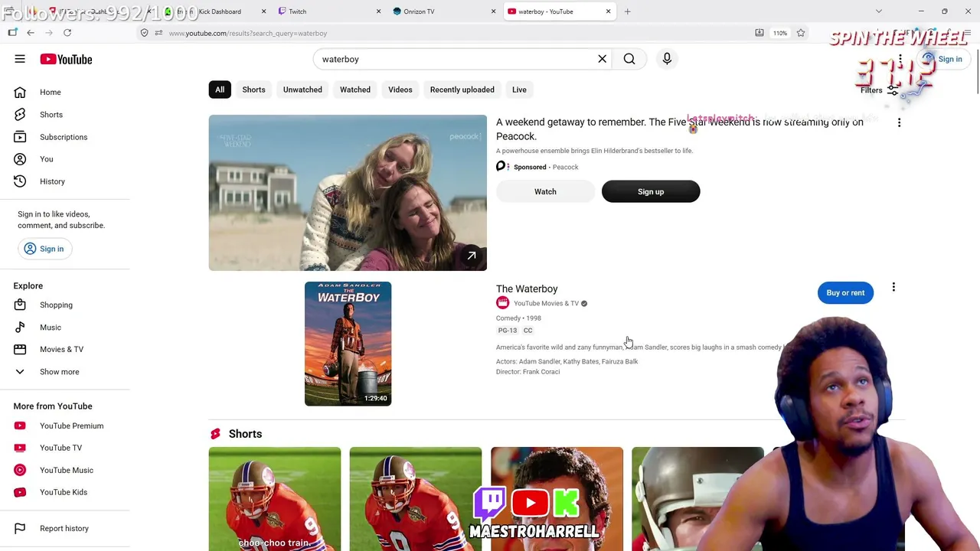
Task: Open YouTube Music link
Action: [x=65, y=470]
